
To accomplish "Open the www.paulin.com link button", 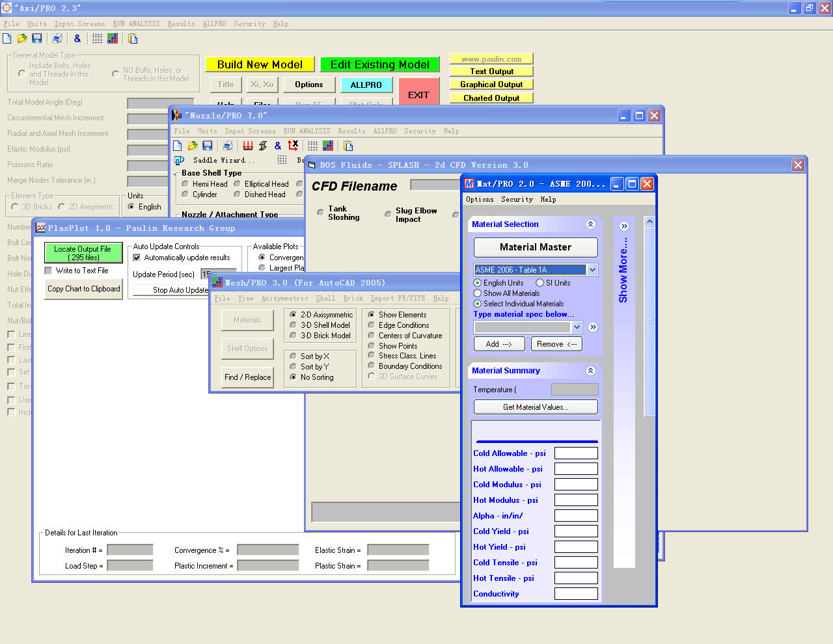I will click(491, 59).
